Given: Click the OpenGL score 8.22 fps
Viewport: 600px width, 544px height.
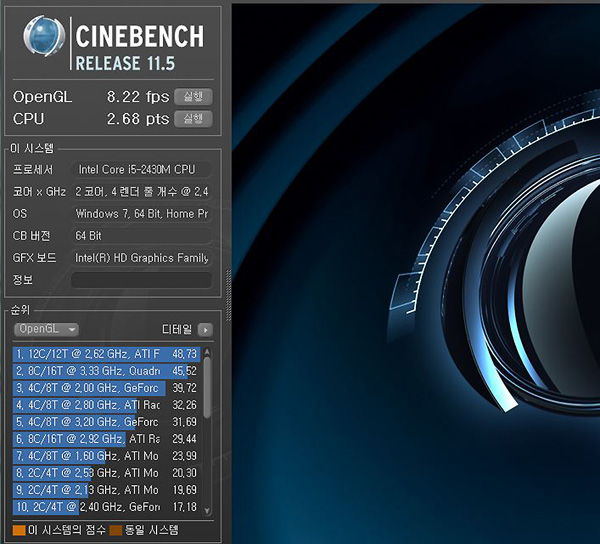Looking at the screenshot, I should point(138,97).
